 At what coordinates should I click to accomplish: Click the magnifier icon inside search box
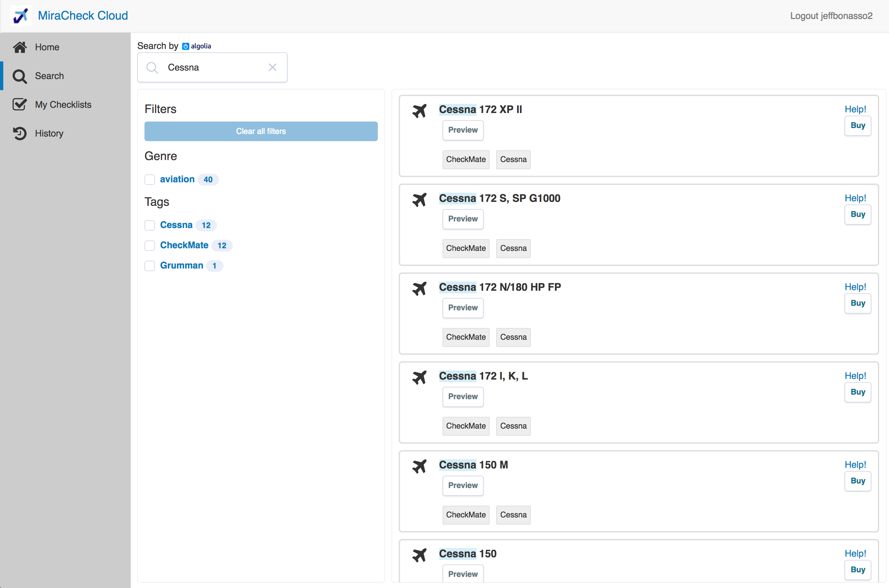(x=152, y=68)
